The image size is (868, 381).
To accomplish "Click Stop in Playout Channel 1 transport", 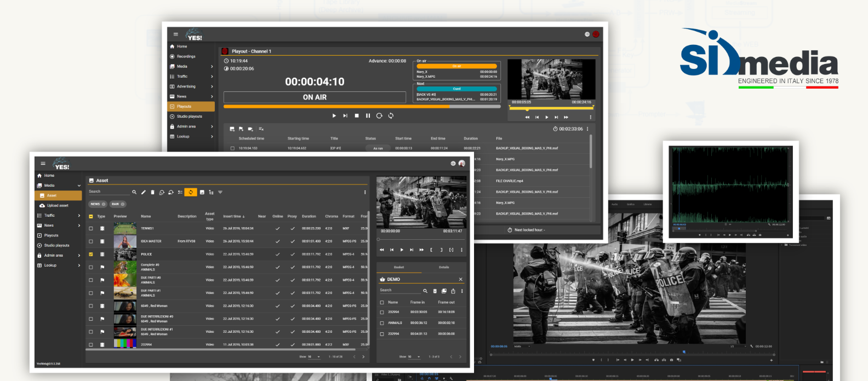I will (x=357, y=116).
